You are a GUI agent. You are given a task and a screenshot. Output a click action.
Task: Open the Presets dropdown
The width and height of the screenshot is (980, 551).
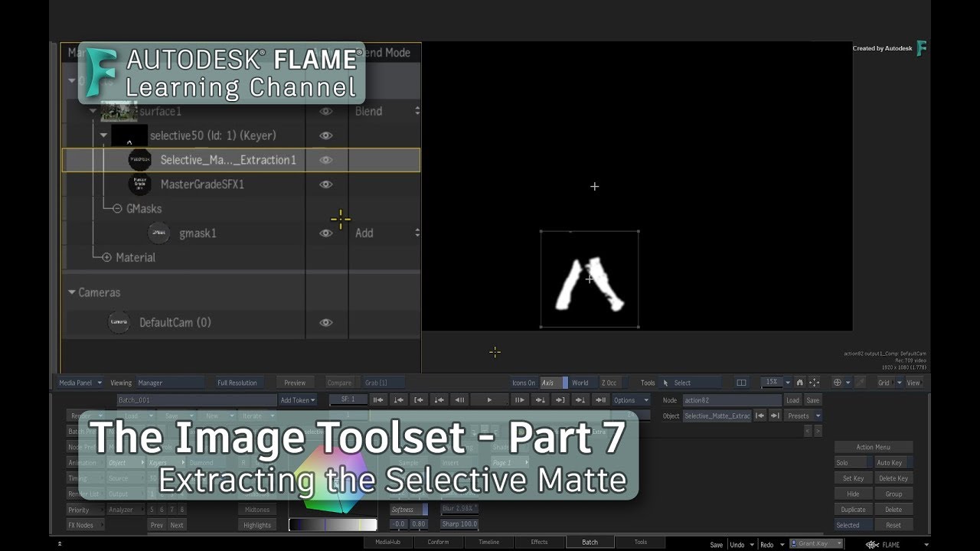pos(803,416)
